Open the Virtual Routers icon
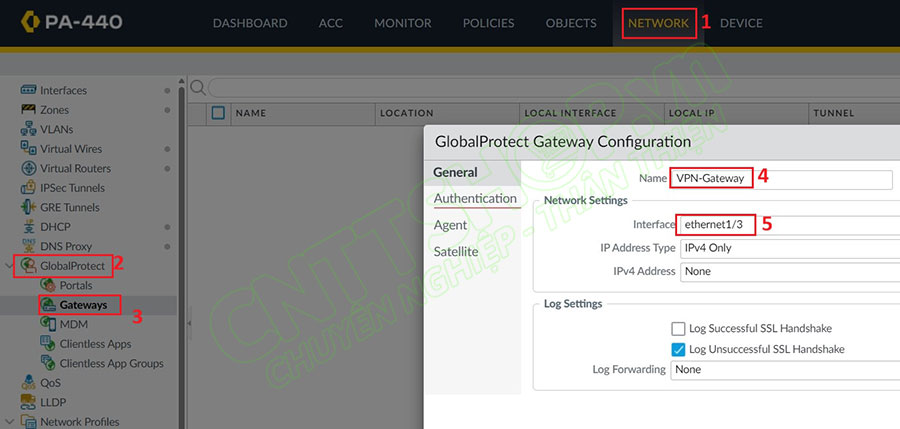 (x=29, y=168)
